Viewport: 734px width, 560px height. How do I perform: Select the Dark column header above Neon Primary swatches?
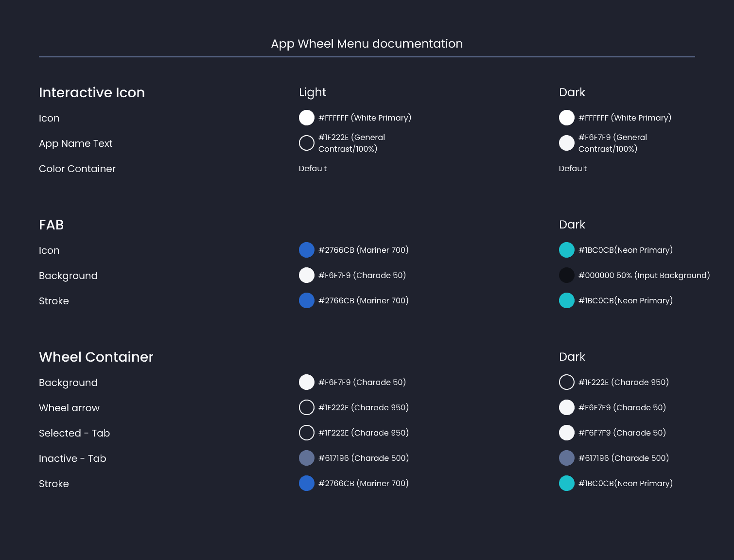(572, 225)
